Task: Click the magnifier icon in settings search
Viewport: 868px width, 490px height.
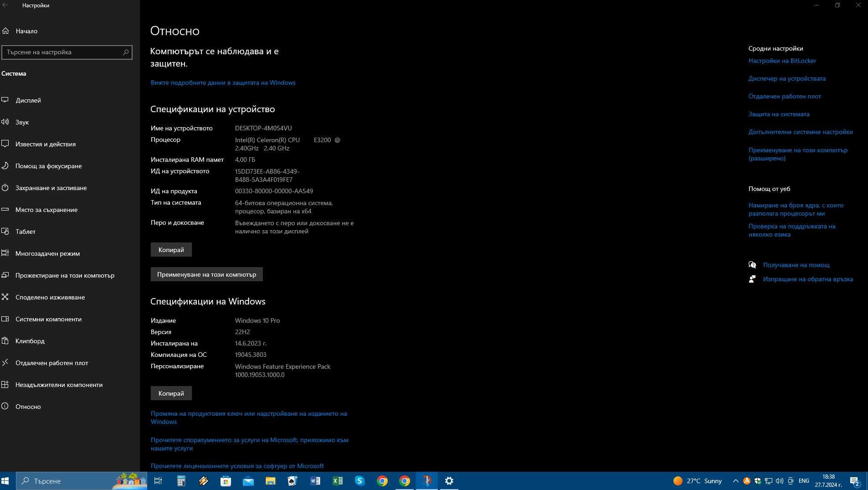Action: [126, 52]
